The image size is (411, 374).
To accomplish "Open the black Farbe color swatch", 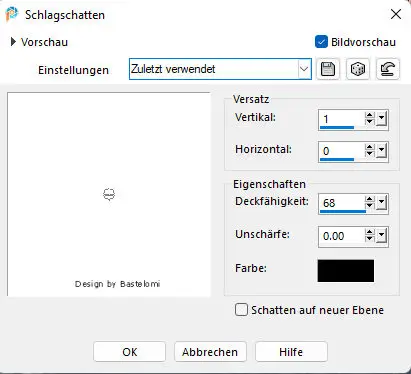I will point(346,271).
